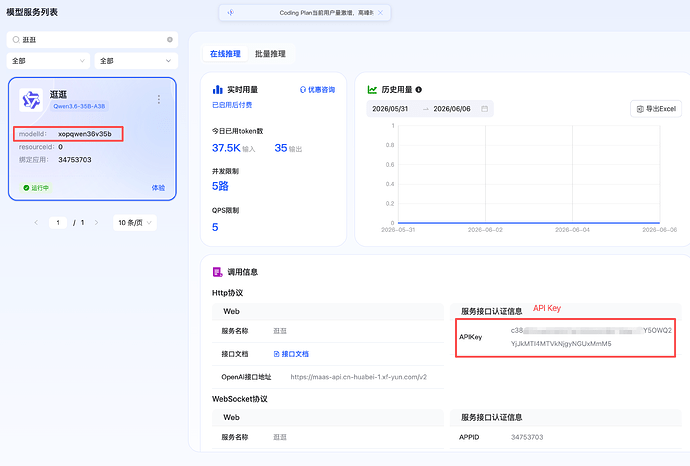Click the 实时用量 bar chart icon

click(217, 90)
